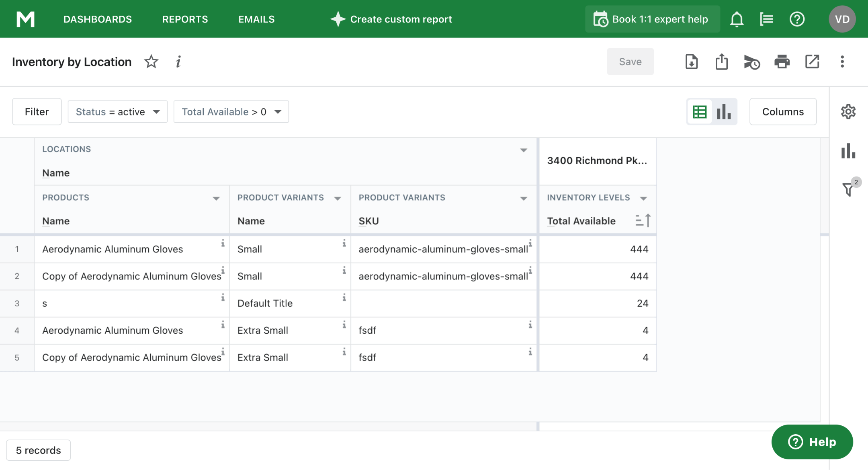
Task: Toggle sort on Total Available column
Action: click(x=643, y=221)
